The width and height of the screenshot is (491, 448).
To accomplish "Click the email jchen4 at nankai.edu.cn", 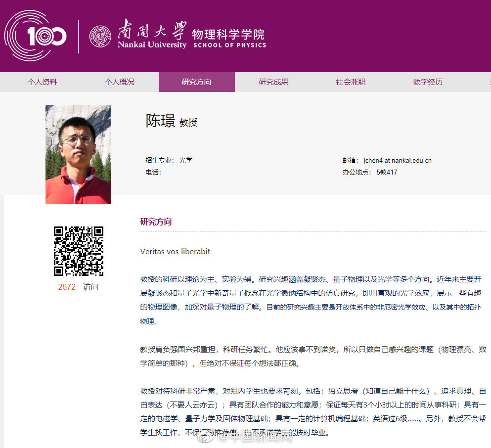I will (x=398, y=161).
